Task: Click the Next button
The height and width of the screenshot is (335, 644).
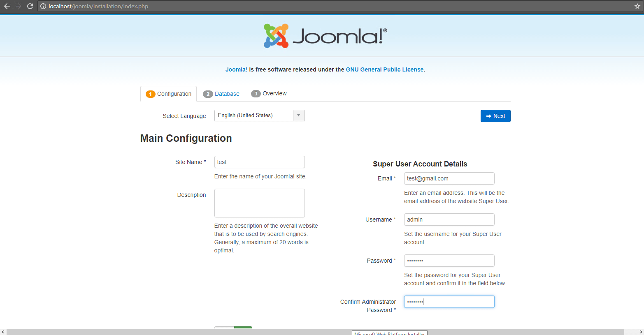Action: coord(495,116)
